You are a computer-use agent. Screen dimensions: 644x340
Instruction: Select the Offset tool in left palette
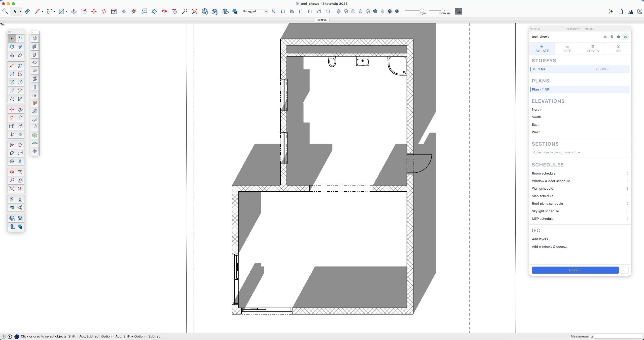(20, 126)
